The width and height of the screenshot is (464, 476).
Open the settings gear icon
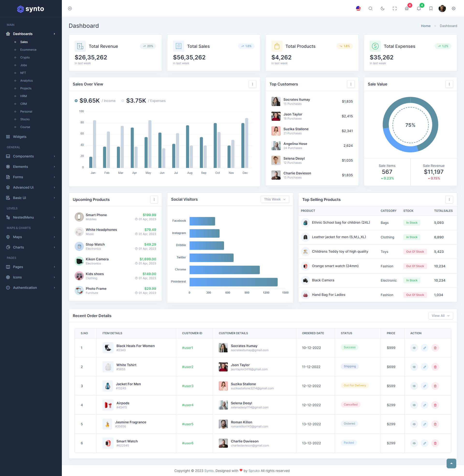tap(453, 8)
